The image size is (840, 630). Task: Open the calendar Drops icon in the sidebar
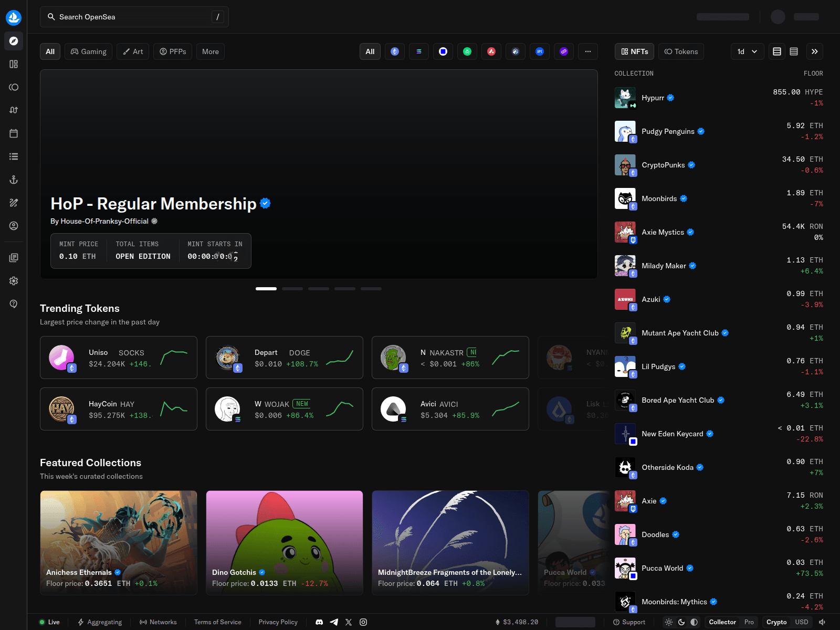[14, 133]
